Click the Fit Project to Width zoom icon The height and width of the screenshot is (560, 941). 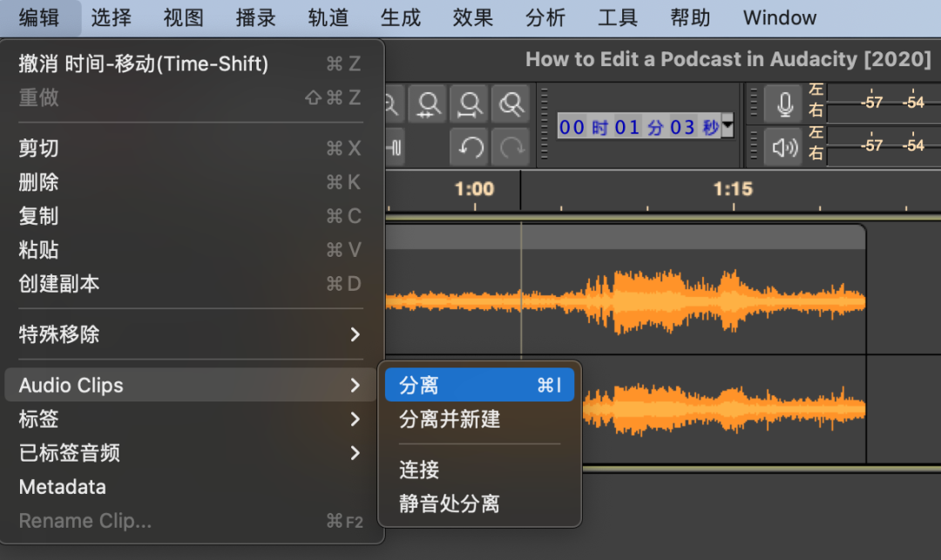(470, 105)
